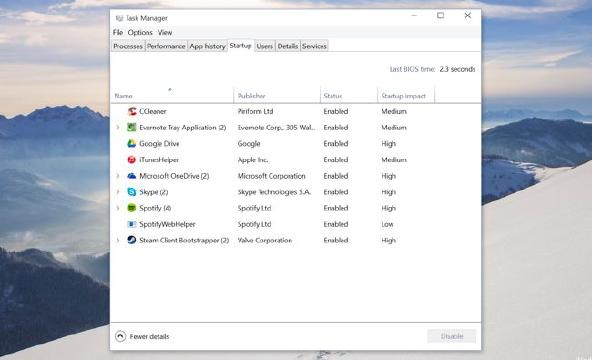Expand the Spotify (4) group
The width and height of the screenshot is (592, 360).
[x=118, y=208]
